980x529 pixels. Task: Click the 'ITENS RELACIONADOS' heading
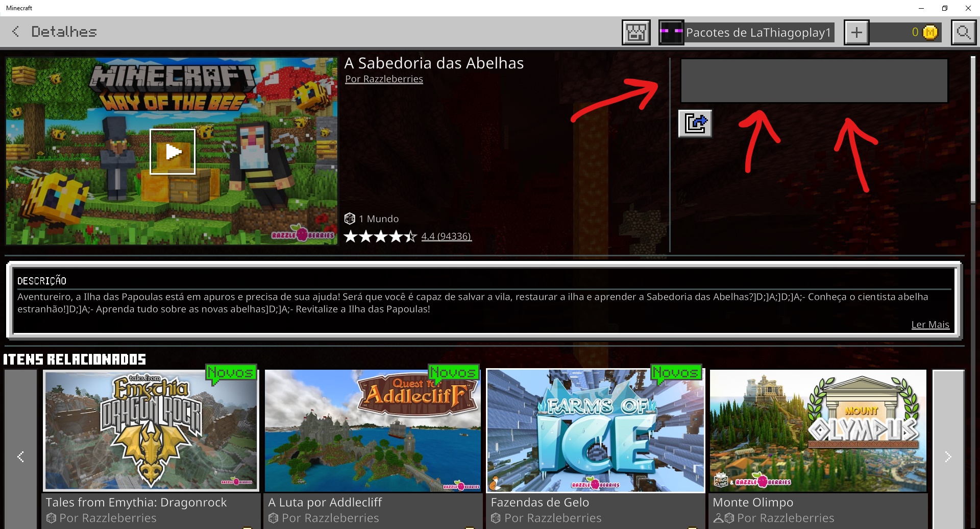pos(75,359)
